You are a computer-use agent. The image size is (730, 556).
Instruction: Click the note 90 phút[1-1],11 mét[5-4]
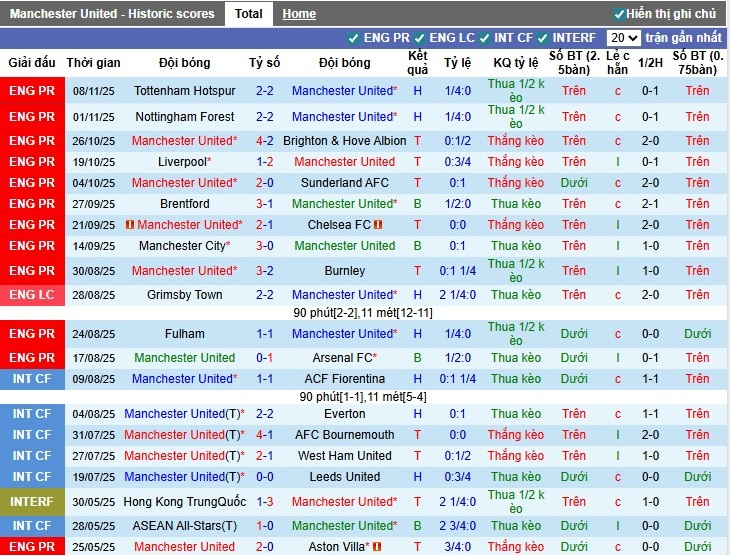click(x=363, y=397)
